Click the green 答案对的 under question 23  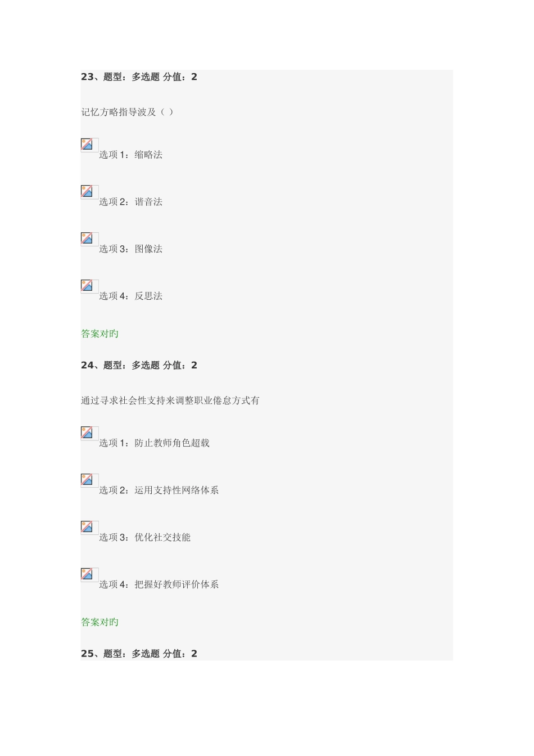[99, 334]
